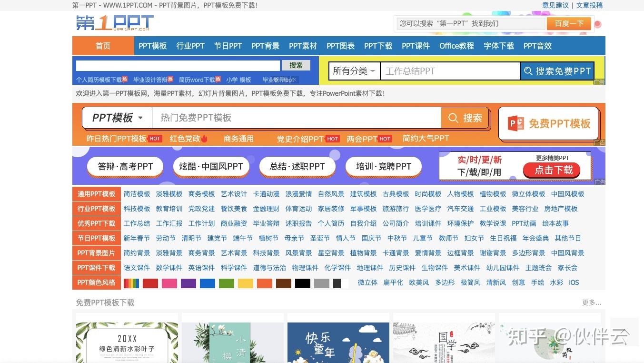Go to PPT模板 in navigation bar

pyautogui.click(x=153, y=46)
